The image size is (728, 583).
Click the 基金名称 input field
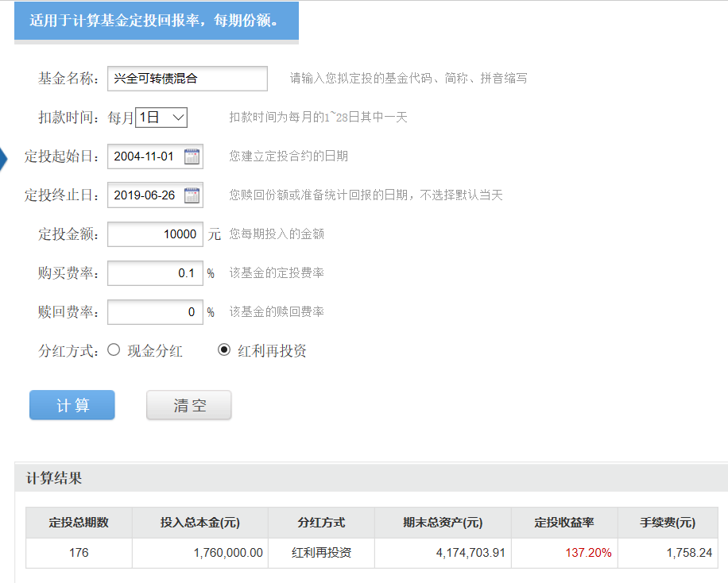[188, 79]
